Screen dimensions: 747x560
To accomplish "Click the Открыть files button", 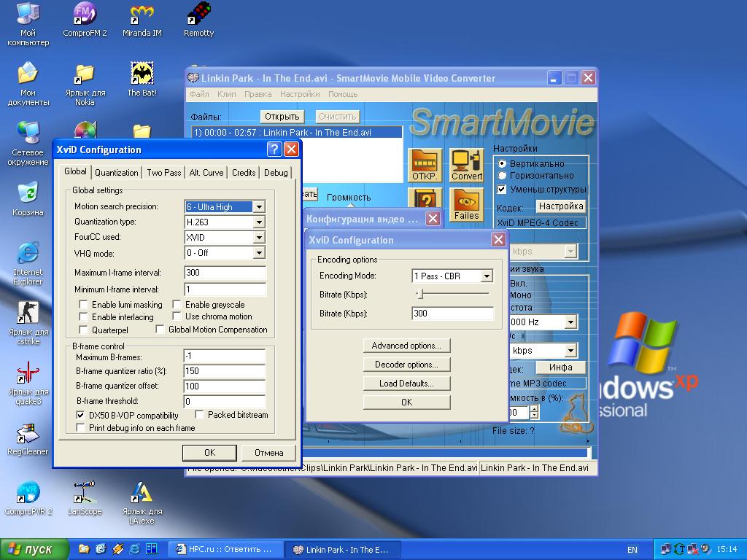I will click(282, 117).
